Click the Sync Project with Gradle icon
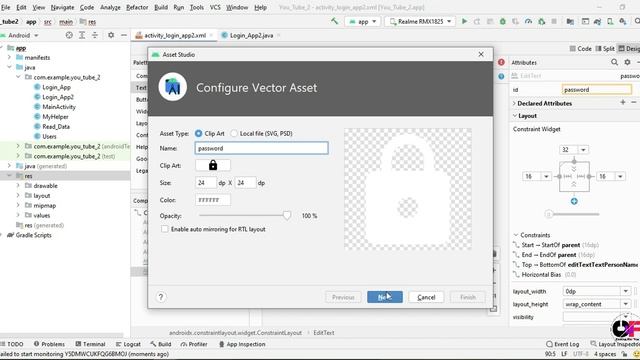Viewport: 640px width, 360px height. 598,21
